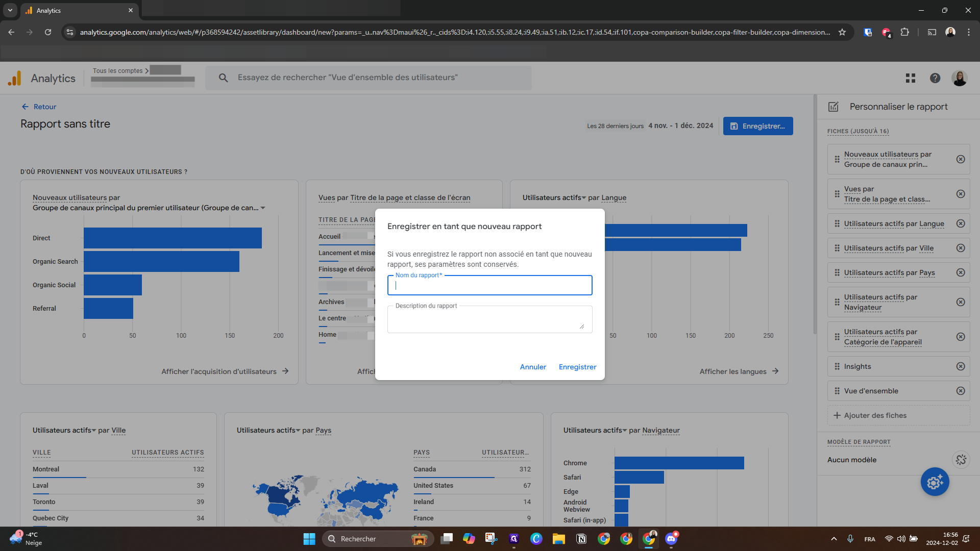Click the Toronto row in Ville table
This screenshot has width=980, height=551.
(118, 502)
